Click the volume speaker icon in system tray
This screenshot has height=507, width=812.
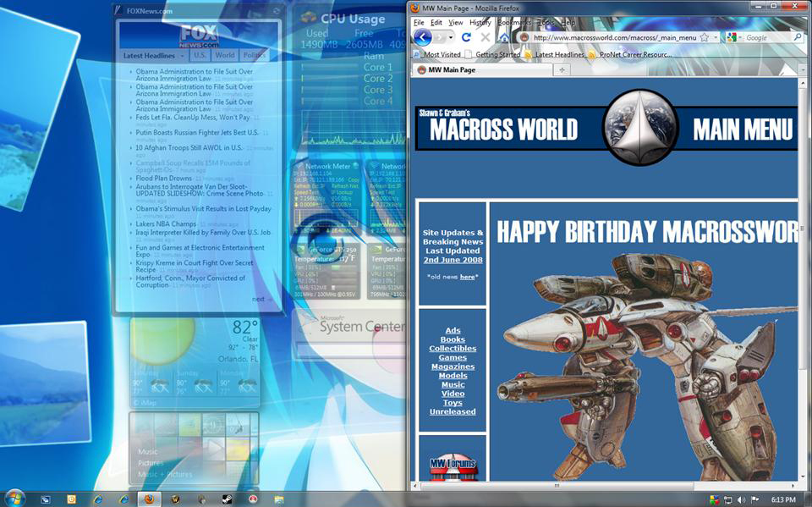pyautogui.click(x=741, y=499)
